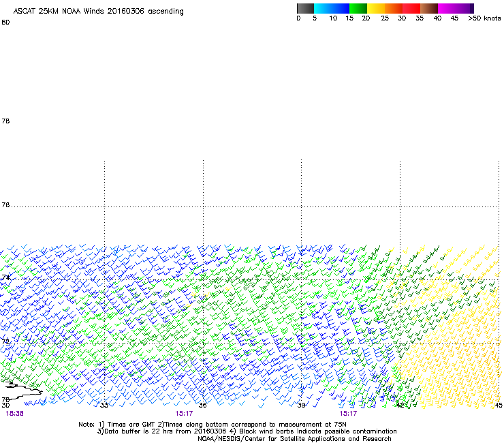Click the '15:17' time label near longitude 36
Screen dimensions: 504x443
pos(184,414)
